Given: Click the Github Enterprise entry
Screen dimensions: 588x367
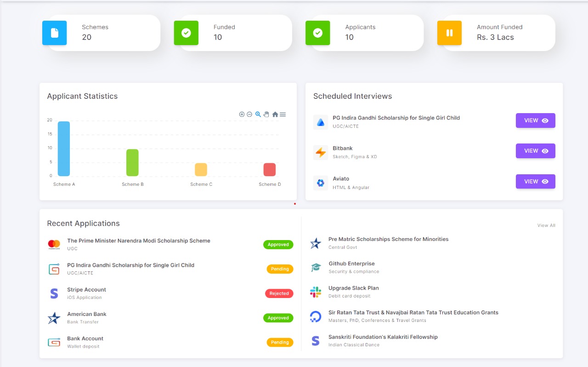Looking at the screenshot, I should coord(351,267).
